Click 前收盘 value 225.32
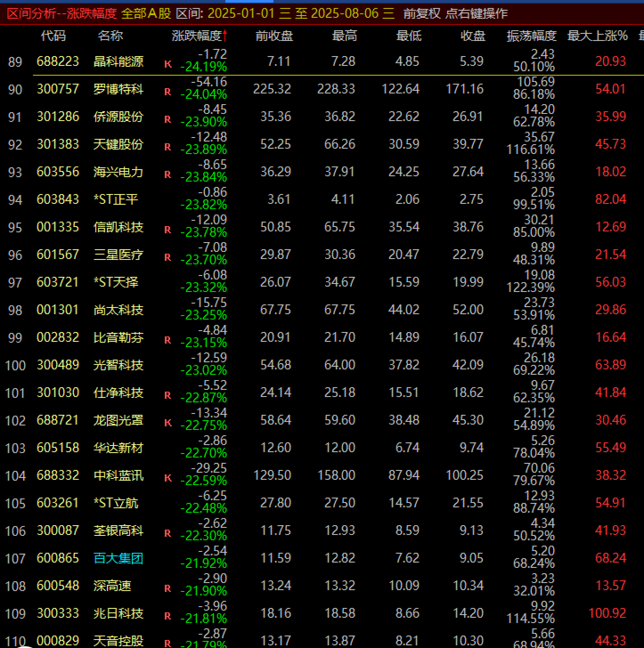 click(x=272, y=89)
